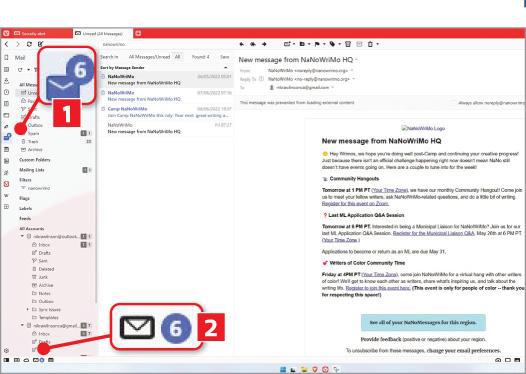Go back with the back arrow
Screen dimensions: 526x374
(6, 44)
